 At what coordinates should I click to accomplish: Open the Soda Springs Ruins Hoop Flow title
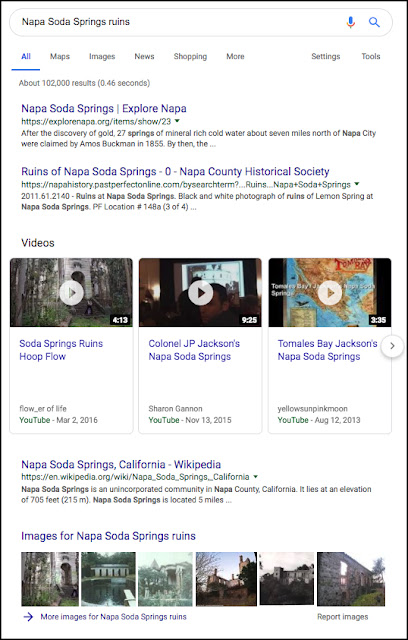coord(61,350)
